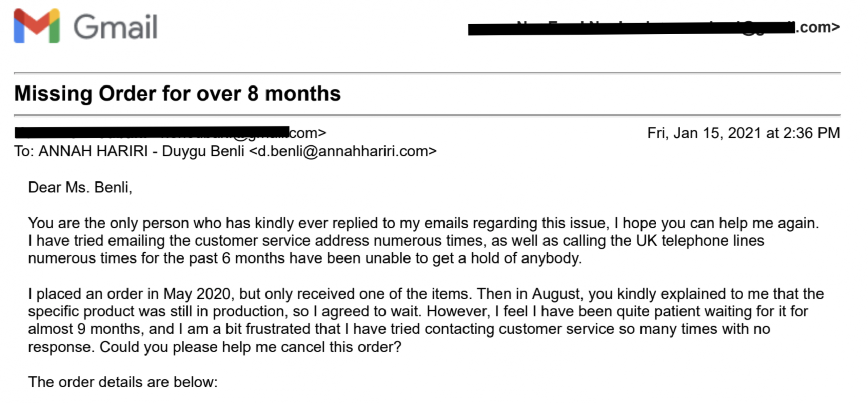This screenshot has height=403, width=868.
Task: Click the greeting 'Dear Ms. Benli,'
Action: tap(80, 187)
